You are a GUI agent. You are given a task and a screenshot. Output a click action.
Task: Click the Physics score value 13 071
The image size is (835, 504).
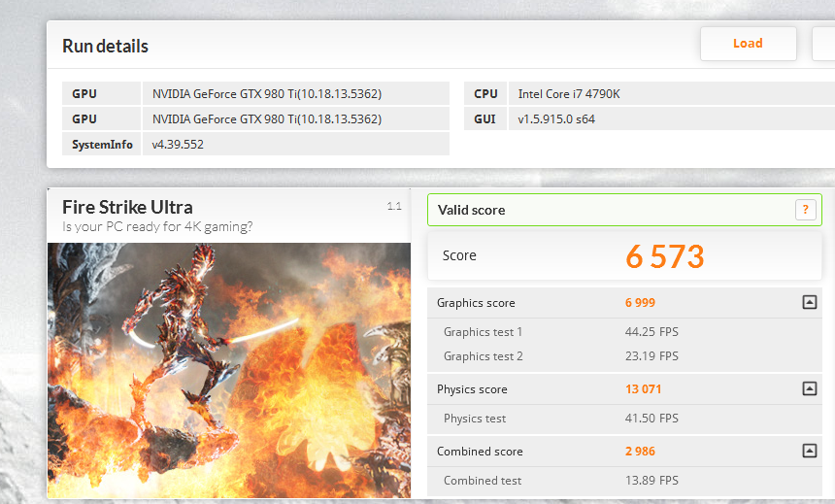point(644,388)
